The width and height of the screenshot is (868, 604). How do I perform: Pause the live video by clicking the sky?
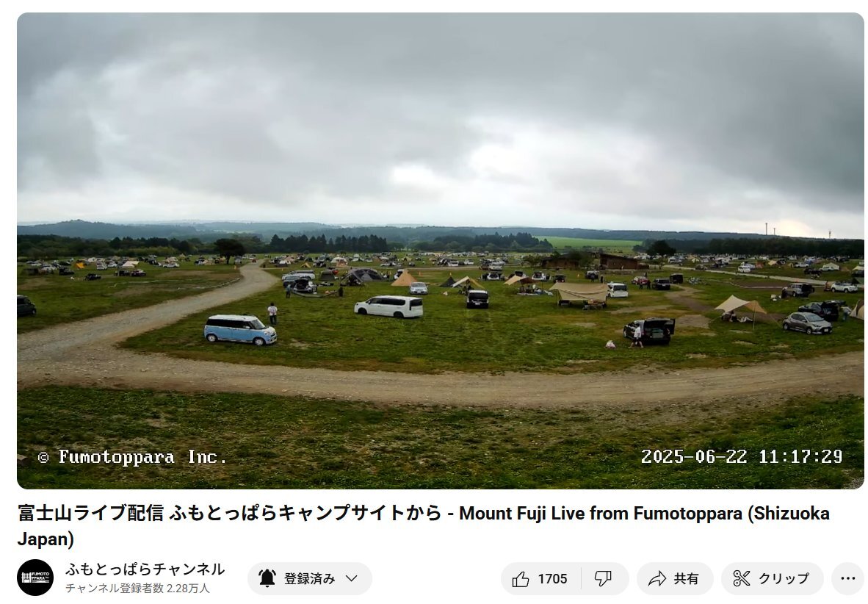pos(440,111)
